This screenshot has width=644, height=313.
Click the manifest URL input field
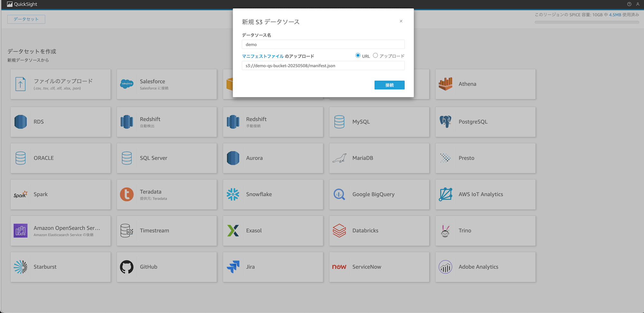323,66
